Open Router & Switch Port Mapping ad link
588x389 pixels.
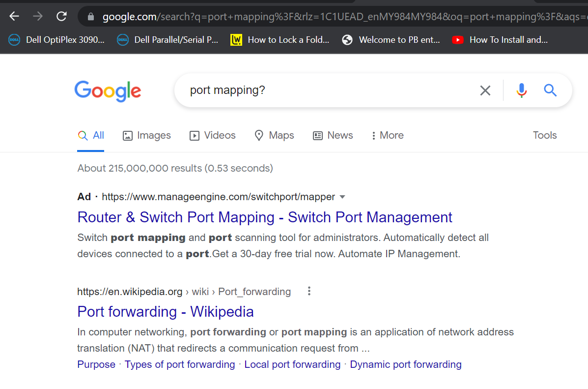pos(265,217)
